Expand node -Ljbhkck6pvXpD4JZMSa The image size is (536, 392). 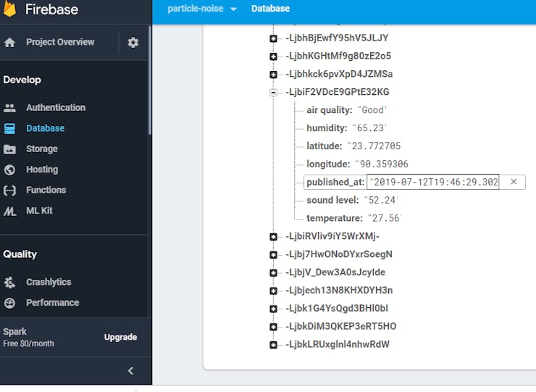click(273, 74)
